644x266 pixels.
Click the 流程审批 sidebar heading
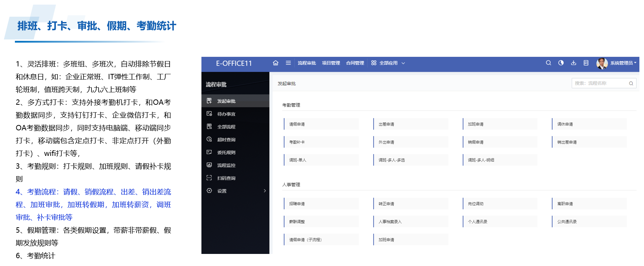pos(216,84)
